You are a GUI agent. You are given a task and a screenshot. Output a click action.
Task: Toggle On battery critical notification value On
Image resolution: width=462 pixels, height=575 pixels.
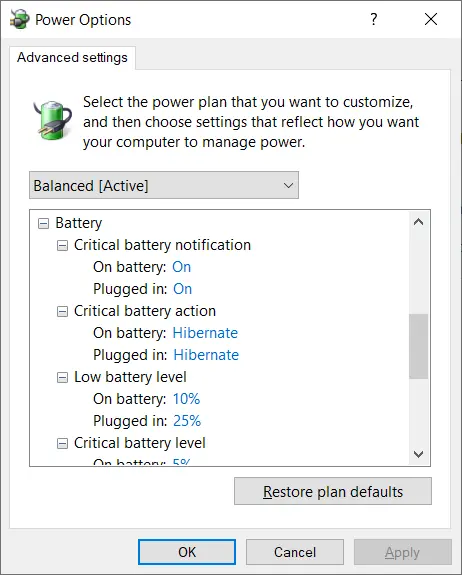[x=182, y=267]
